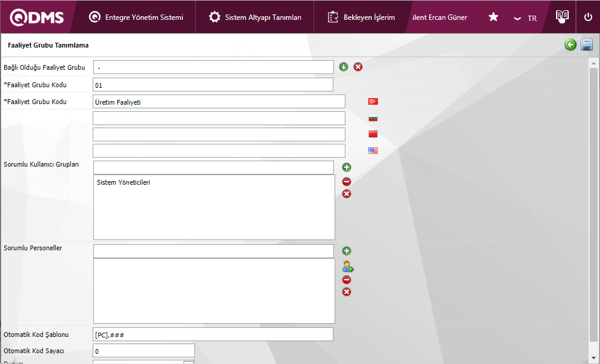Add user group with green plus icon
Image resolution: width=600 pixels, height=364 pixels.
pos(346,167)
